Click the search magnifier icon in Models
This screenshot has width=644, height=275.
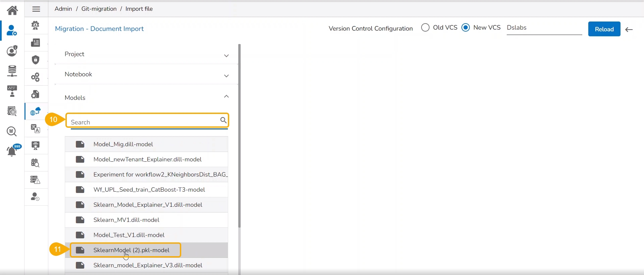click(223, 120)
